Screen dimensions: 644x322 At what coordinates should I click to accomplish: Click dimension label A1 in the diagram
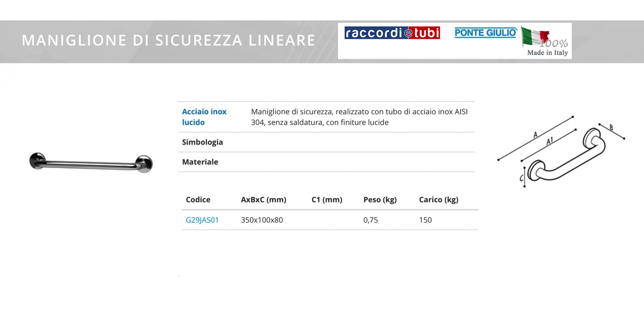(550, 141)
